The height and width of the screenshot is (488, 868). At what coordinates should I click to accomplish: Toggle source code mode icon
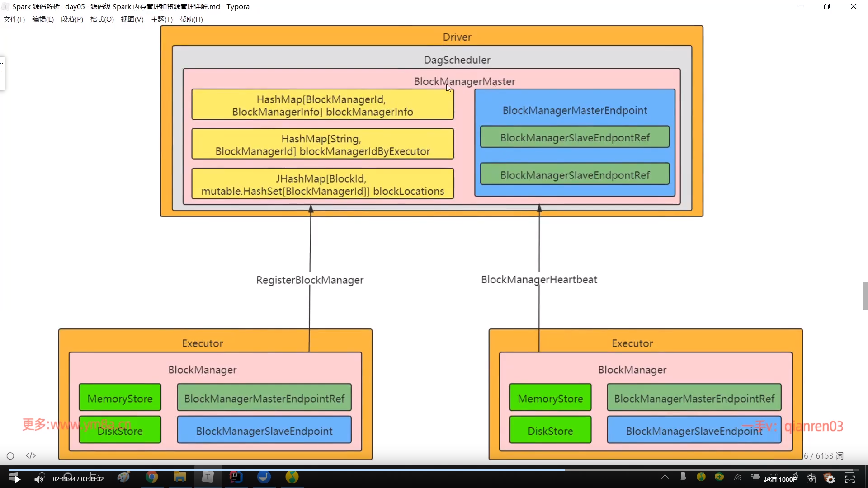[31, 455]
